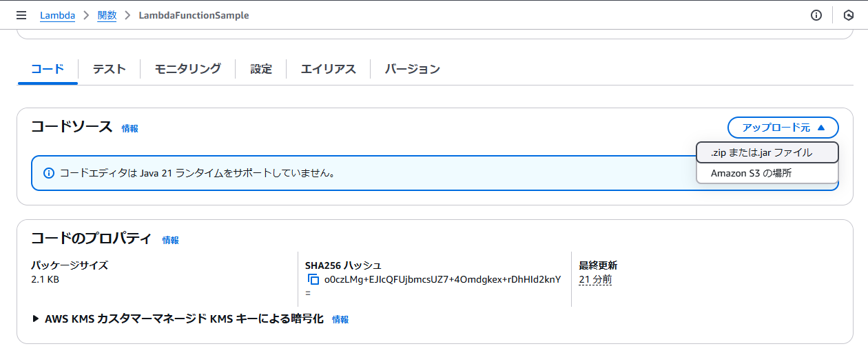Open the hamburger navigation menu
This screenshot has width=868, height=353.
click(x=21, y=15)
